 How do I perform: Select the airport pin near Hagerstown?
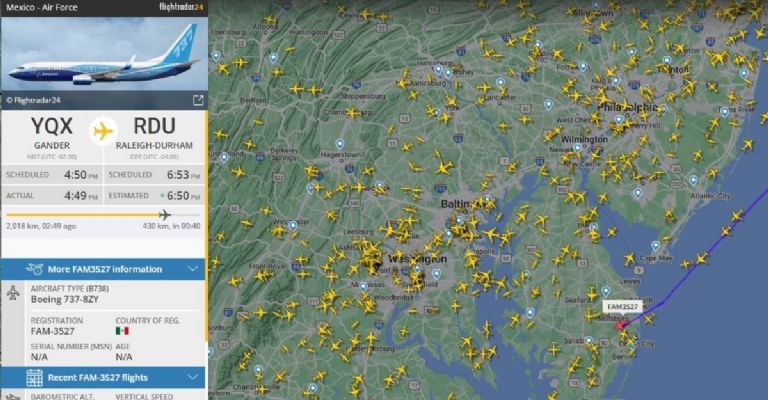(339, 144)
